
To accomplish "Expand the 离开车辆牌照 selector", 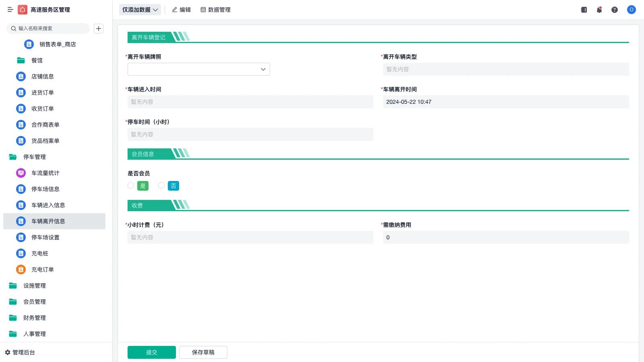I will 263,69.
